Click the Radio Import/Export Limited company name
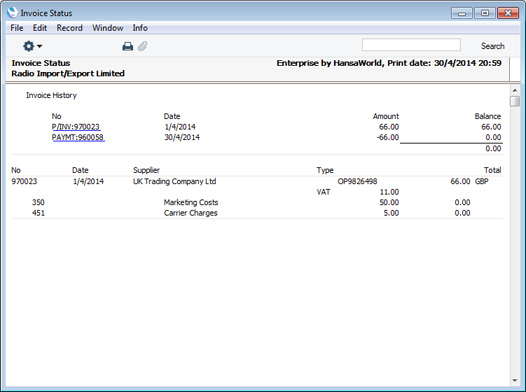This screenshot has width=526, height=392. coord(68,73)
